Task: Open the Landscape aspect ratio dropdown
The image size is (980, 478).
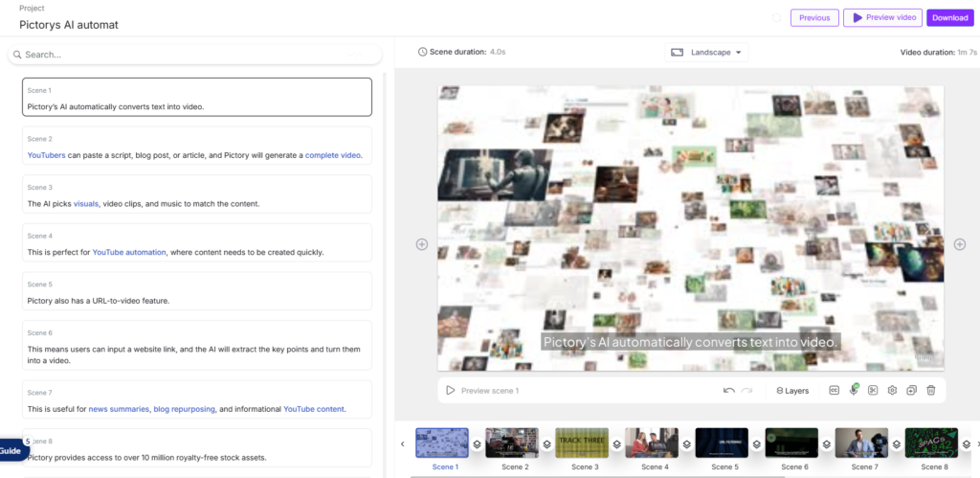Action: (706, 53)
